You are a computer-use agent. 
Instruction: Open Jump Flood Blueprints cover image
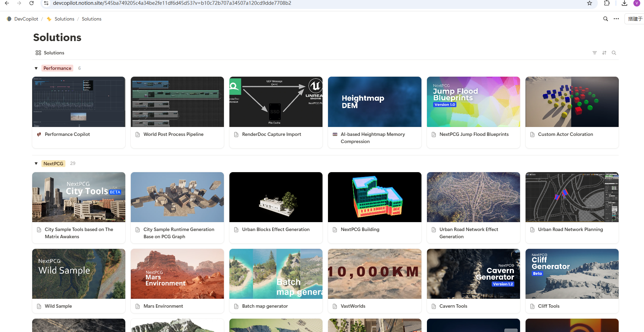click(x=473, y=102)
